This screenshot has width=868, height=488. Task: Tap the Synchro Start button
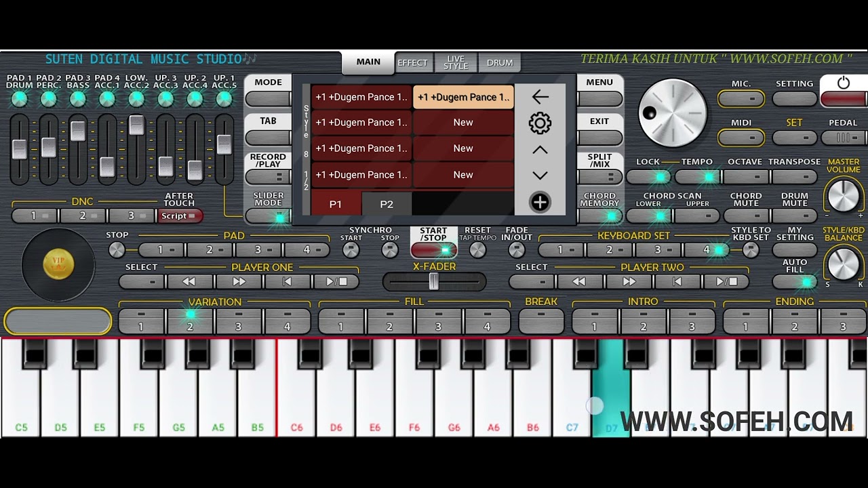pos(351,250)
